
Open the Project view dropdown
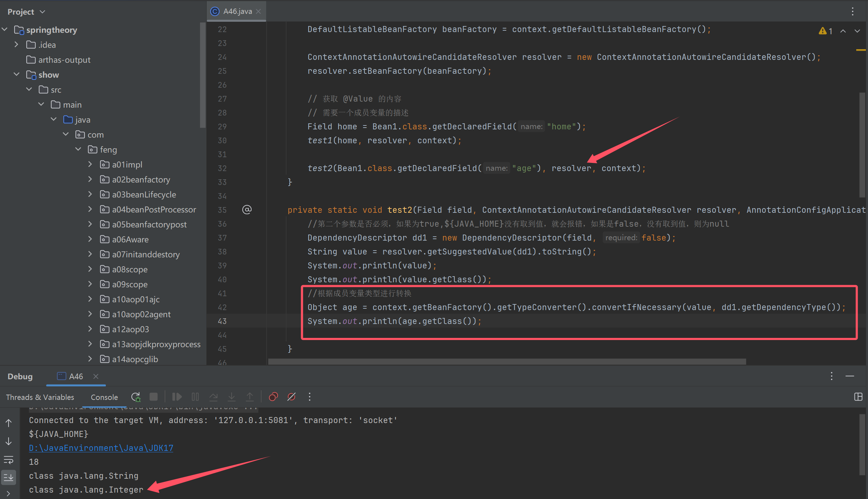click(26, 12)
